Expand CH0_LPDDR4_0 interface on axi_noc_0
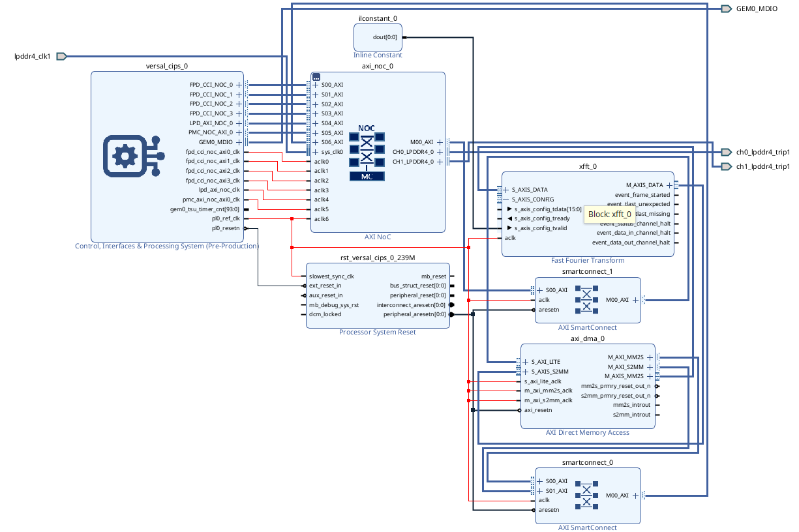 440,152
